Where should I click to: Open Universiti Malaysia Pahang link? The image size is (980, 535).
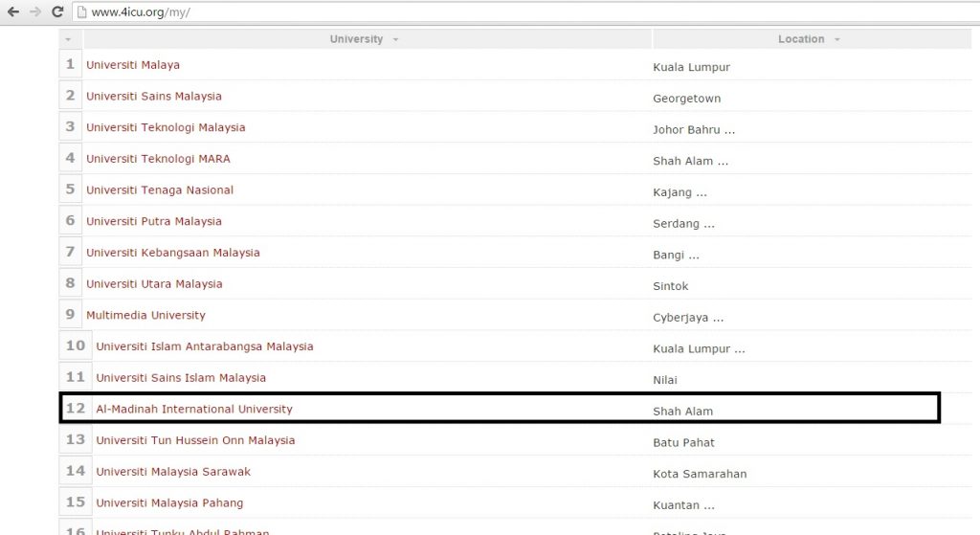[169, 502]
